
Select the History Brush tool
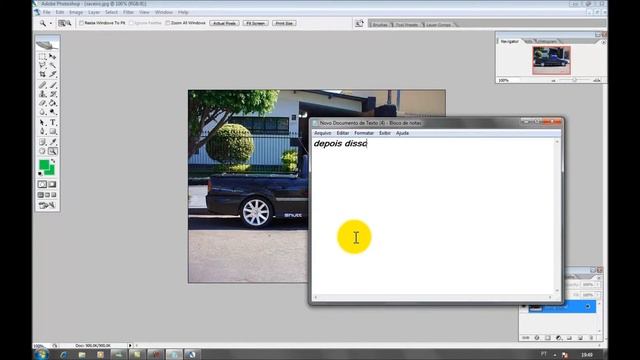(53, 94)
